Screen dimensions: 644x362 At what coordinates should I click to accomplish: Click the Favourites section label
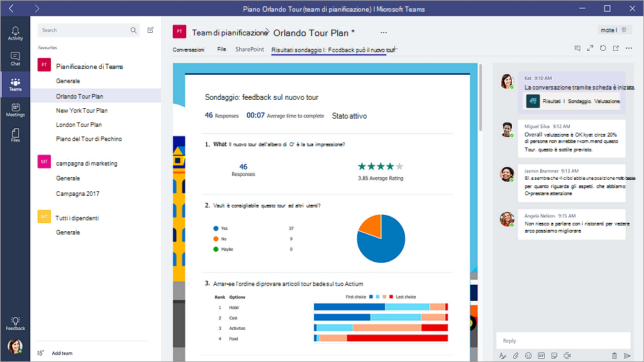click(48, 48)
